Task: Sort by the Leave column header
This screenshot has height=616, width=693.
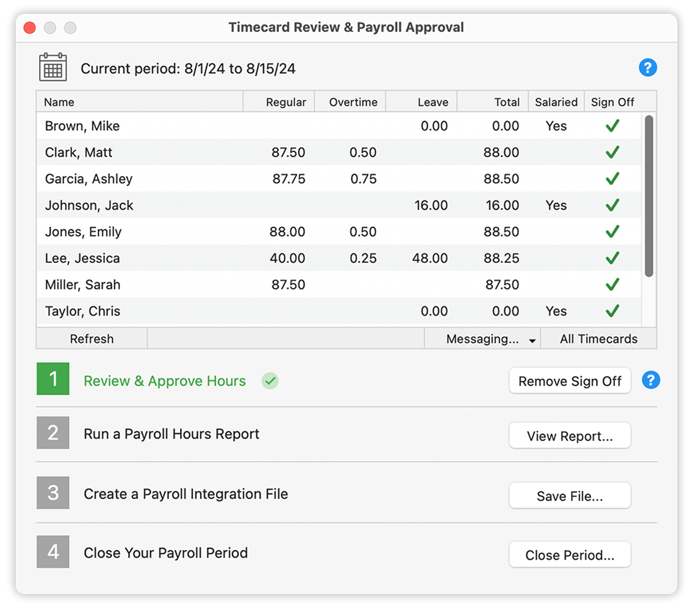Action: pyautogui.click(x=422, y=102)
